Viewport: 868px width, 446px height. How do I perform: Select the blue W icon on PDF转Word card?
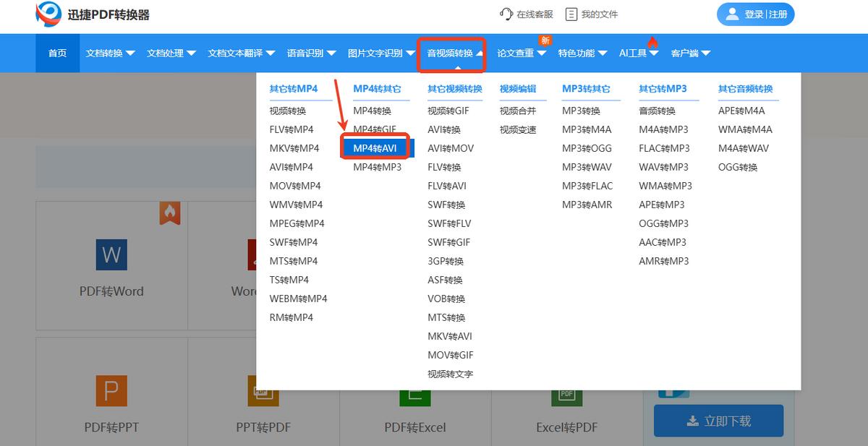[111, 254]
